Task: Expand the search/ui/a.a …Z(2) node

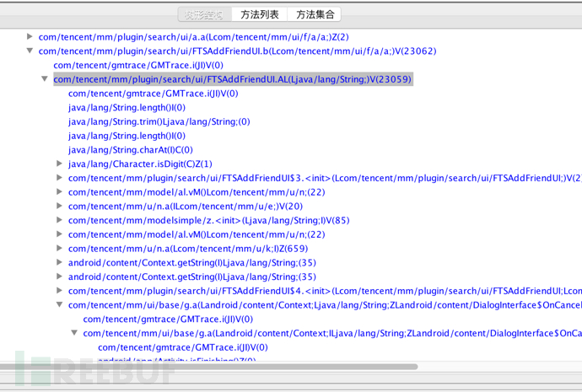Action: point(30,36)
